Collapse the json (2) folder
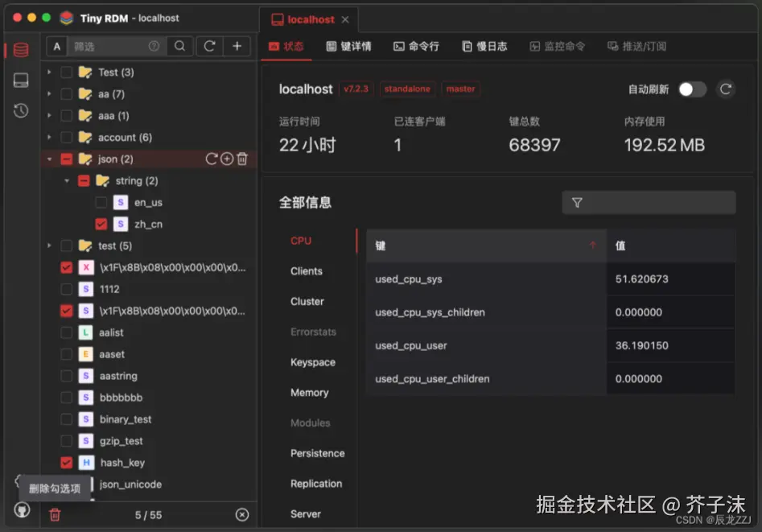The image size is (762, 532). coord(49,159)
